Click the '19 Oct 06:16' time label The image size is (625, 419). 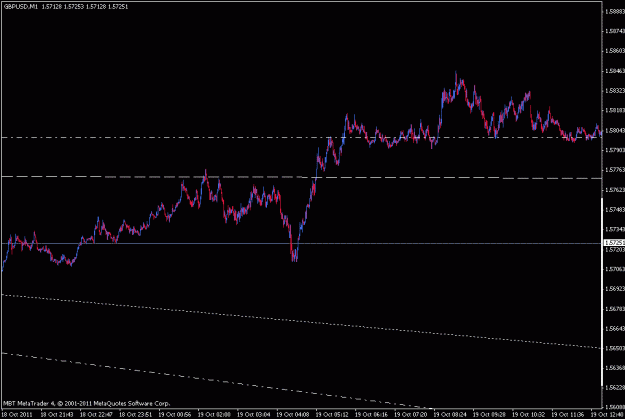tap(371, 415)
